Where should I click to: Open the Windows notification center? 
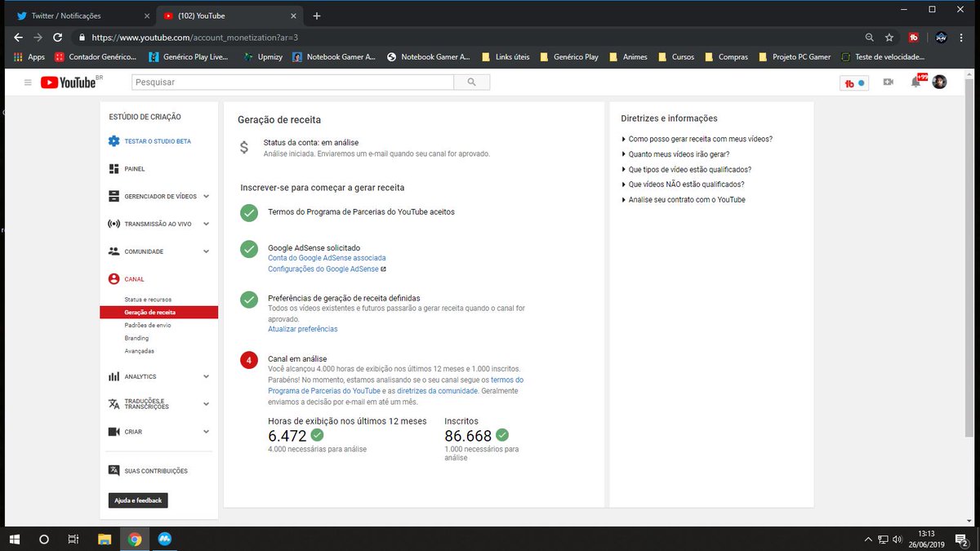click(x=960, y=539)
